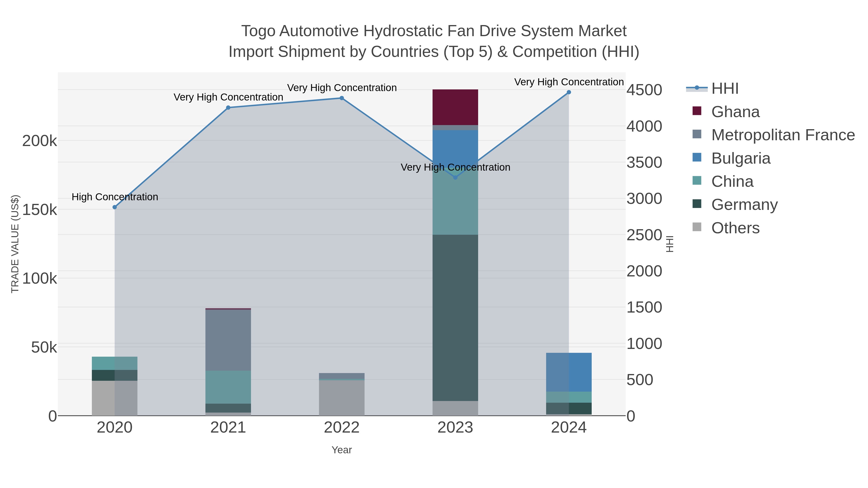Viewport: 868px width, 488px height.
Task: Click the Ghana segment of 2023 bar
Action: (x=455, y=107)
